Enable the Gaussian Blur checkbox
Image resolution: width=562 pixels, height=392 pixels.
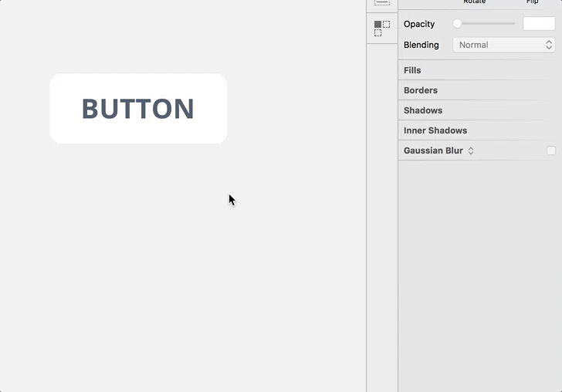pyautogui.click(x=551, y=150)
